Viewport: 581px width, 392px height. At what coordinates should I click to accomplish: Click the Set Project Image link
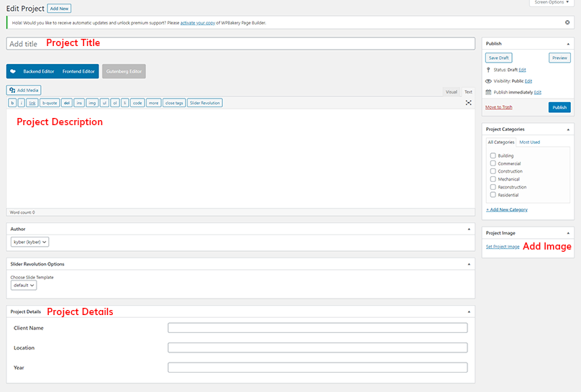pos(502,247)
